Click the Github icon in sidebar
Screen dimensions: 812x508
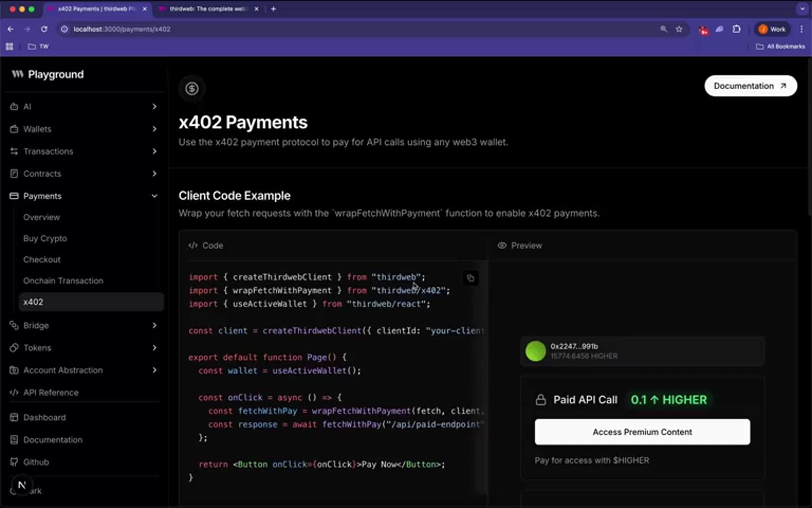click(x=14, y=462)
